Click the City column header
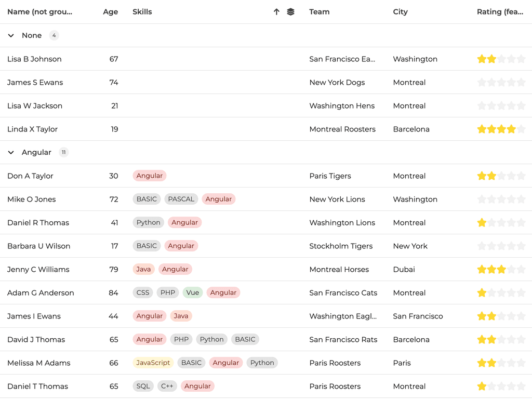The height and width of the screenshot is (399, 532). (400, 12)
